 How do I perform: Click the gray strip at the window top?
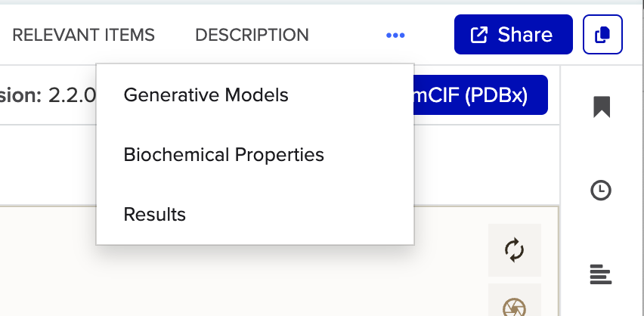[302, 2]
